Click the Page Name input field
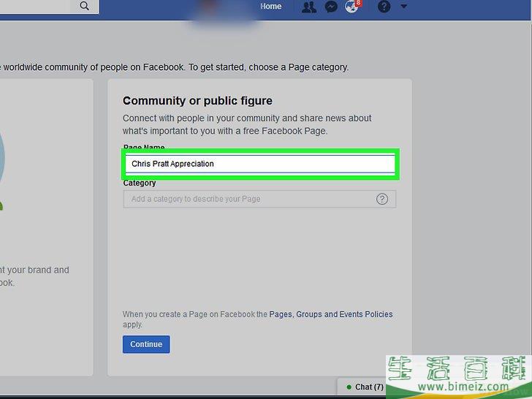Viewport: 532px width, 399px height. click(x=260, y=164)
